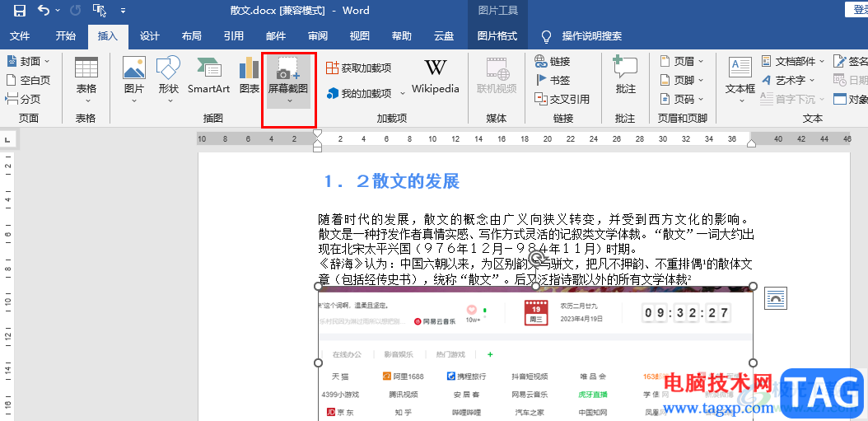
Task: Insert a 批注 comment
Action: (626, 77)
